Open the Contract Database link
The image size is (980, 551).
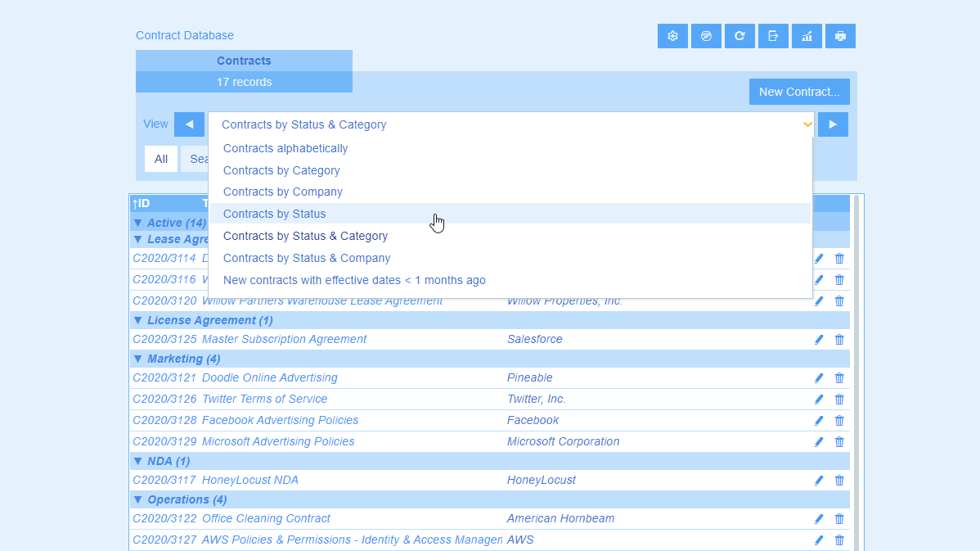click(185, 35)
